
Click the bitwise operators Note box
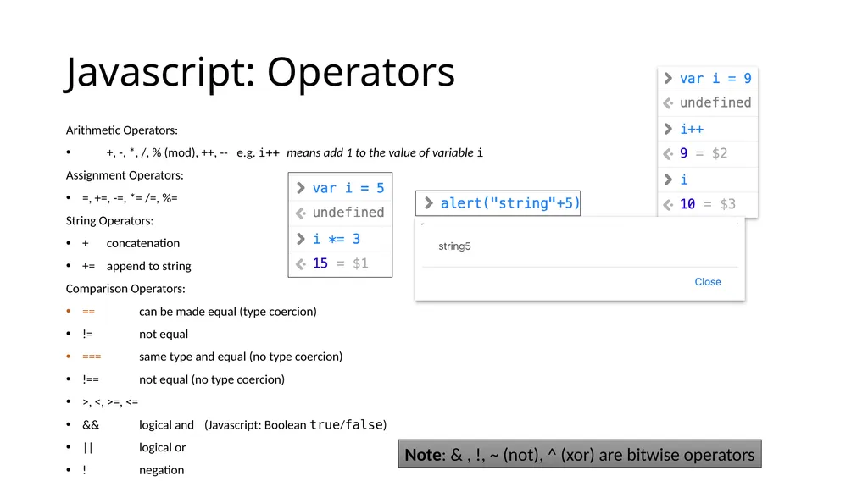tap(580, 454)
